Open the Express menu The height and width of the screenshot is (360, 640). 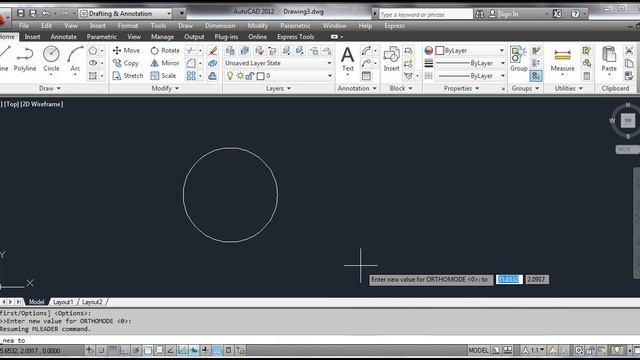pyautogui.click(x=394, y=26)
